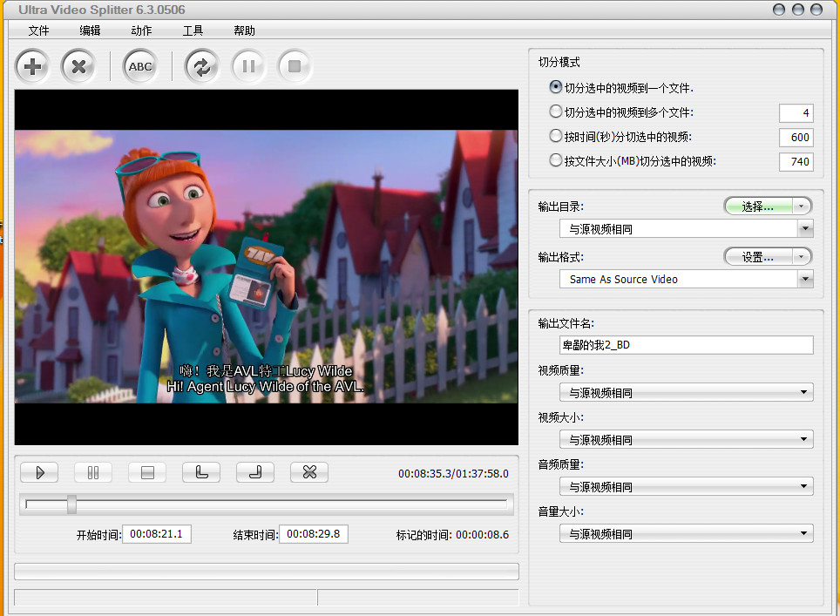Click the remove video X icon
This screenshot has width=840, height=616.
(78, 66)
